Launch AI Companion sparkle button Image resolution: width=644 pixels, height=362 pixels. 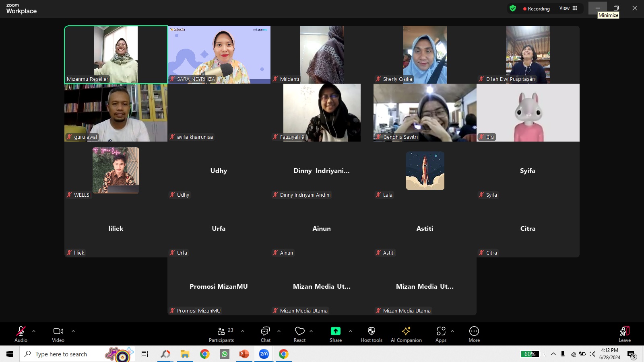(406, 334)
